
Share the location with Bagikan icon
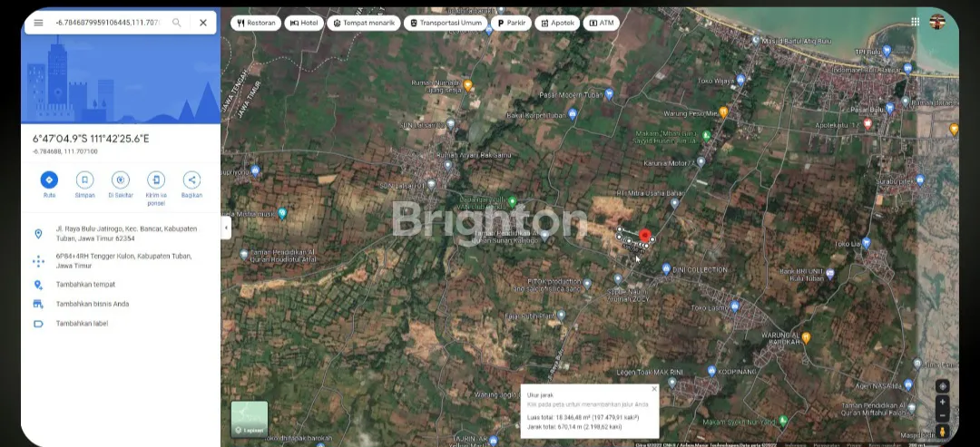(x=191, y=180)
